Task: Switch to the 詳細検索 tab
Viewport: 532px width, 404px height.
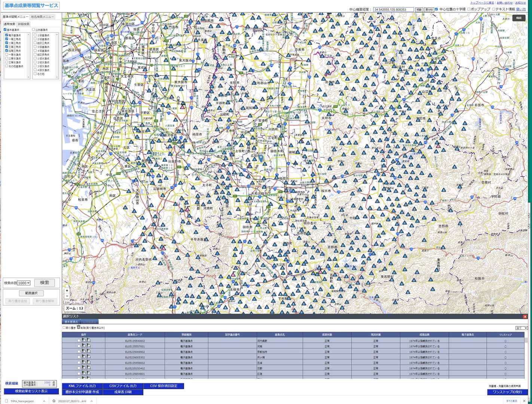Action: (x=24, y=24)
